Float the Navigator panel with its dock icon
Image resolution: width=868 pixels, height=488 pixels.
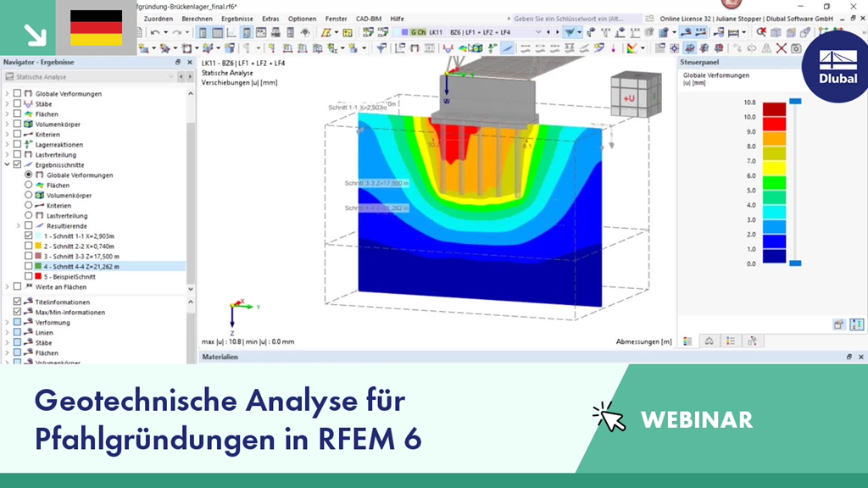tap(178, 63)
